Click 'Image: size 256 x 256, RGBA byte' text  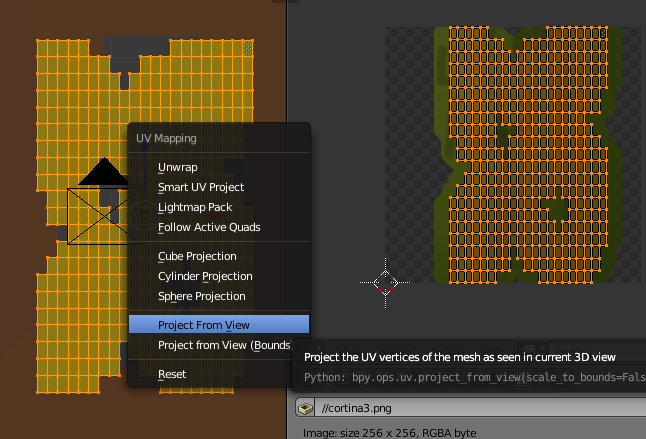389,433
